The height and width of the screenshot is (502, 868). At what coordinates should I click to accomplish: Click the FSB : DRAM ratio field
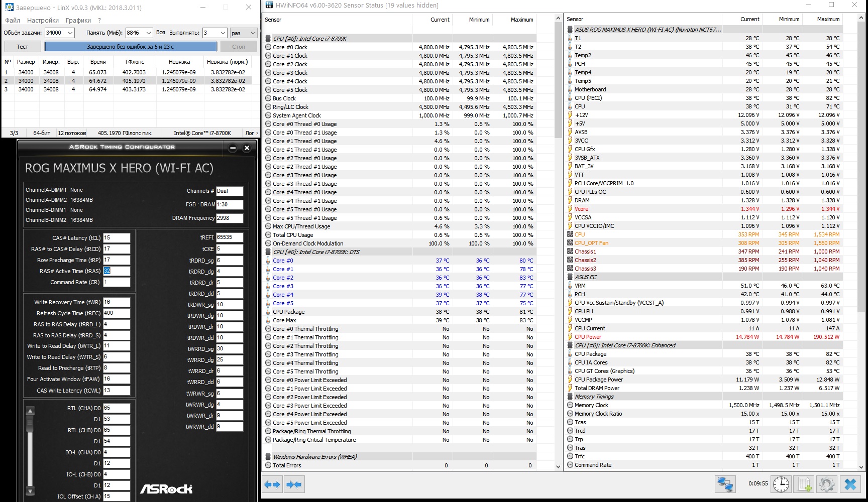[230, 204]
